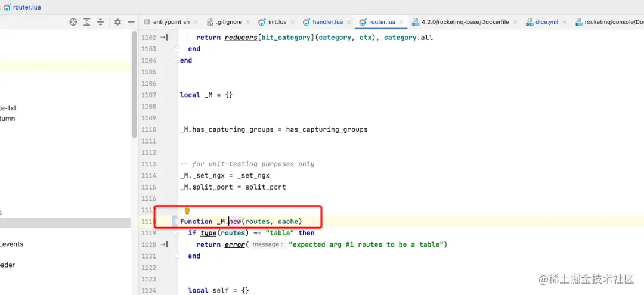Close the init.lua tab
This screenshot has height=295, width=644.
292,22
